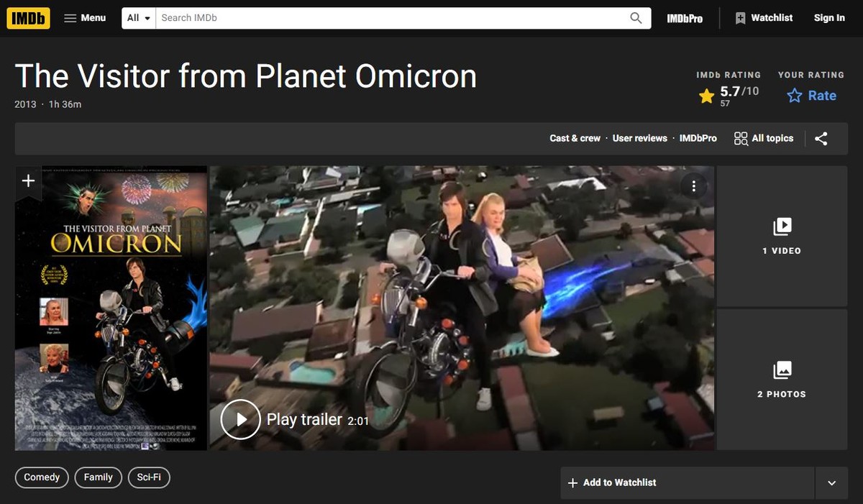Click the Search IMDb text field
863x504 pixels.
coord(388,18)
